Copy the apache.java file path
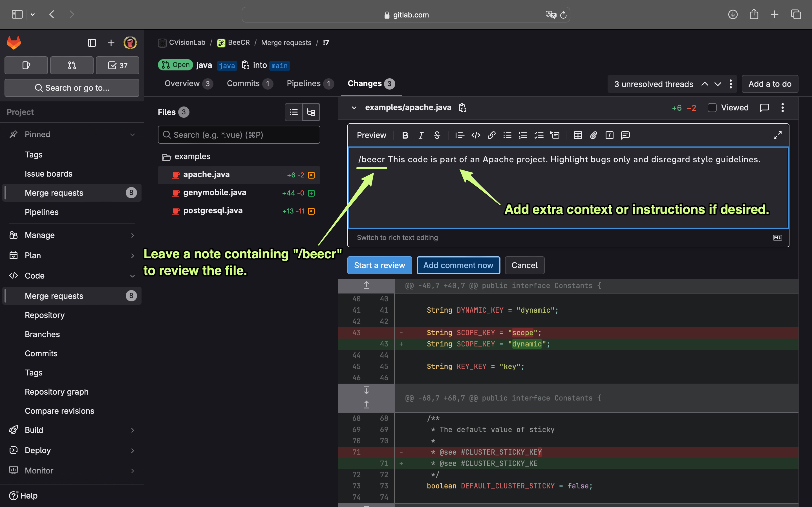Screen dimensions: 812x507 tap(462, 108)
